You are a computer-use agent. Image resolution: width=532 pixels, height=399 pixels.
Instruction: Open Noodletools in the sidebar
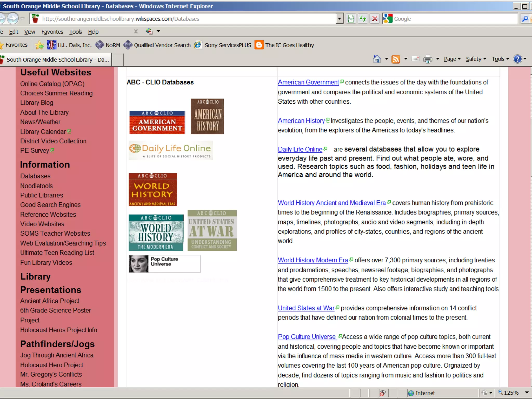(36, 186)
